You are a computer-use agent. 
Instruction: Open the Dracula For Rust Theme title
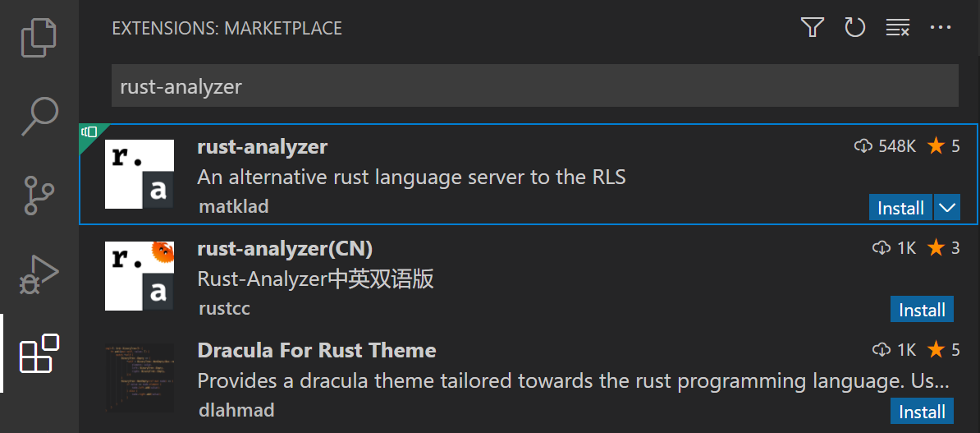[x=317, y=350]
